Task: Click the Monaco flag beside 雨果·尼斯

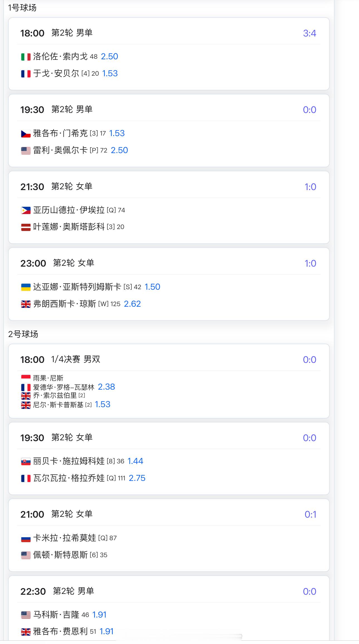Action: pos(26,378)
